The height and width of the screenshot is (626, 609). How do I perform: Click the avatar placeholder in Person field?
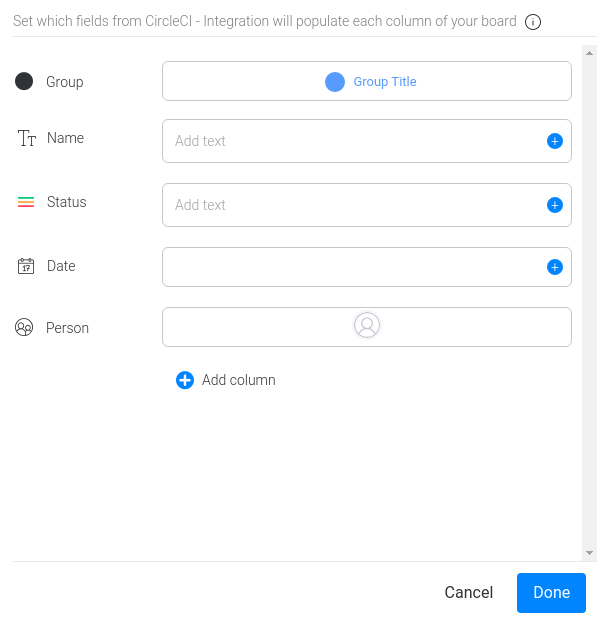[367, 326]
